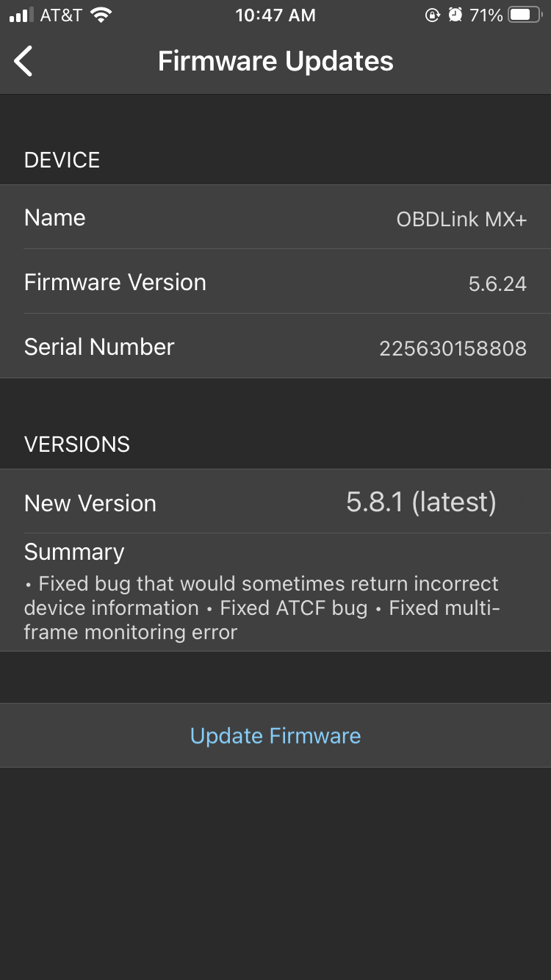Tap the Serial Number 225630158808 row

point(275,346)
